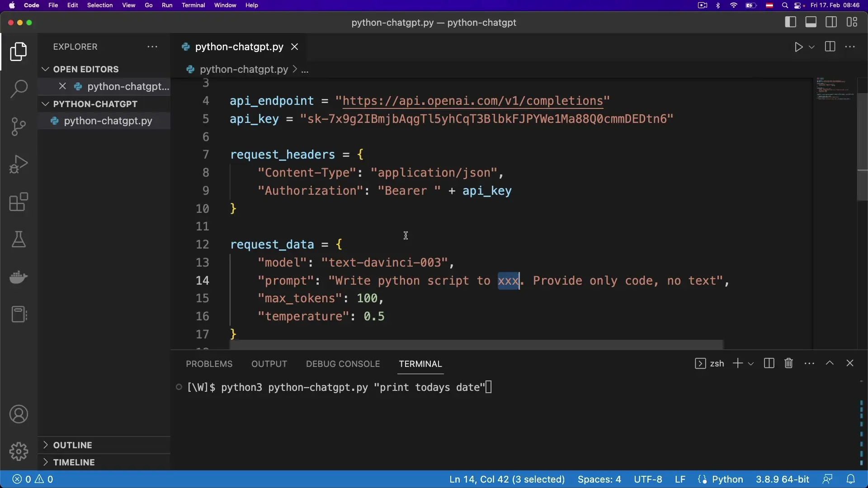Create a new terminal with plus icon
Screen dimensions: 868x488
pyautogui.click(x=738, y=363)
